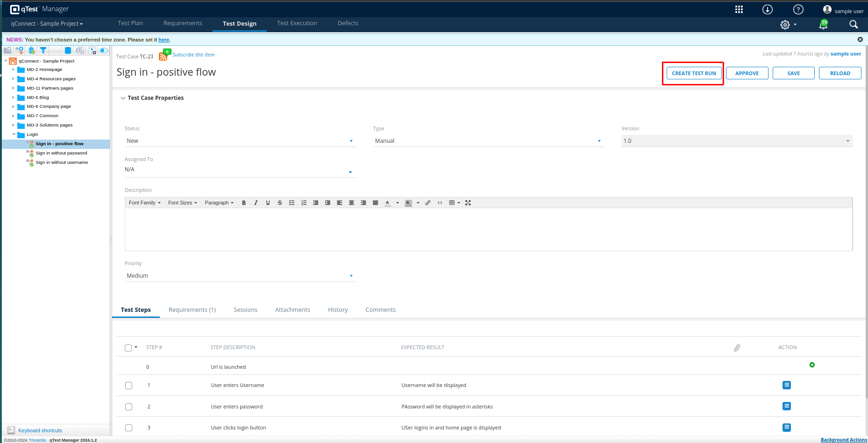Open the notifications bell icon

click(x=823, y=25)
